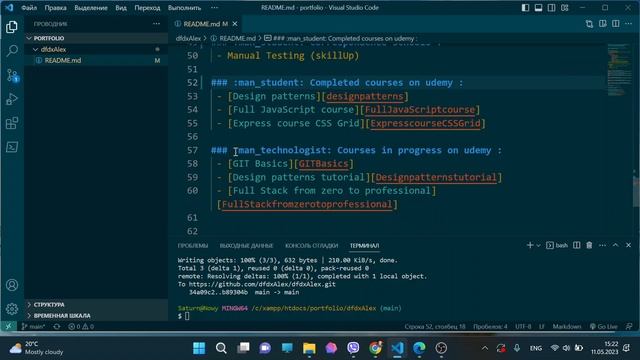The height and width of the screenshot is (360, 640).
Task: Open the Выделение menu
Action: 91,8
